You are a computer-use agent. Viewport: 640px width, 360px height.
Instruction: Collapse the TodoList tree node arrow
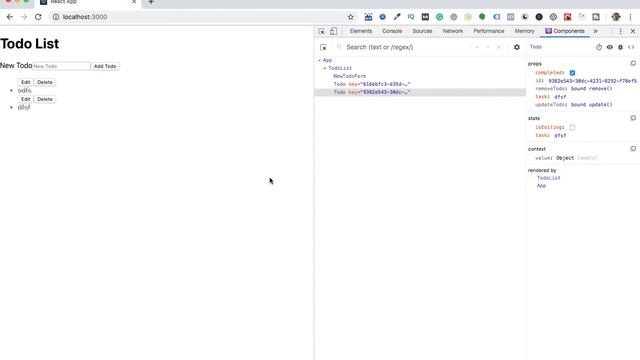(325, 68)
